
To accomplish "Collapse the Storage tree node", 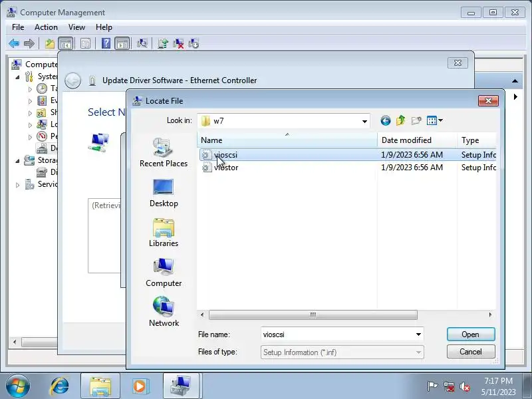I will pos(18,161).
